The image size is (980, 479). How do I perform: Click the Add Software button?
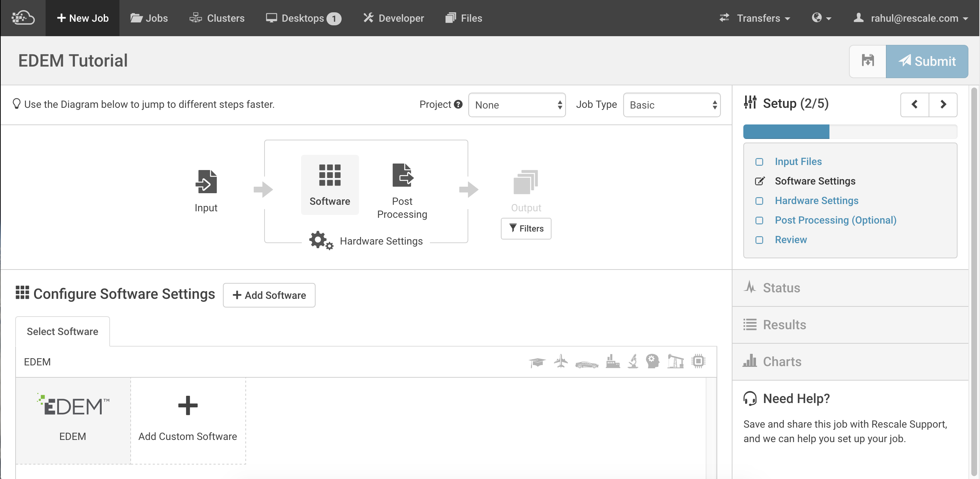[269, 295]
